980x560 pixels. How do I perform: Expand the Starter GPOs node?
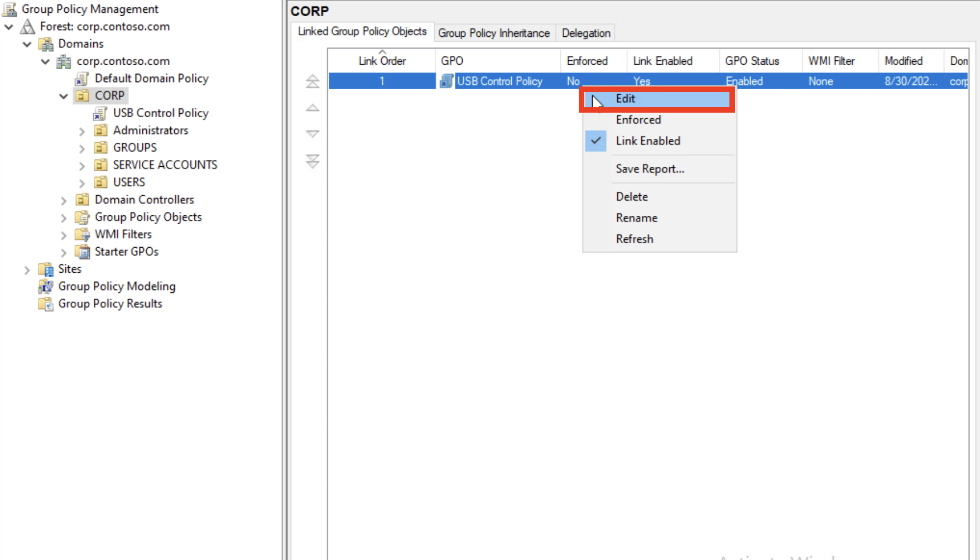(x=64, y=253)
